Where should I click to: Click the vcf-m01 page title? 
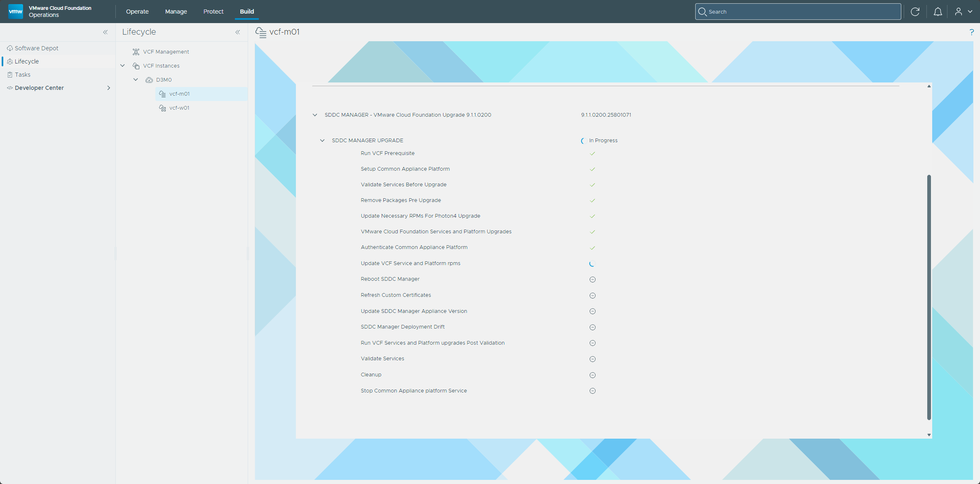(x=284, y=32)
